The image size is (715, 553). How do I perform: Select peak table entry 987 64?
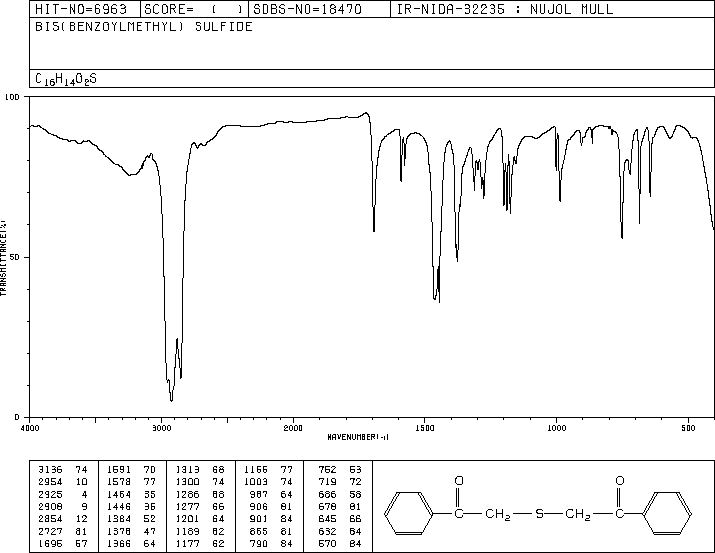(x=271, y=494)
